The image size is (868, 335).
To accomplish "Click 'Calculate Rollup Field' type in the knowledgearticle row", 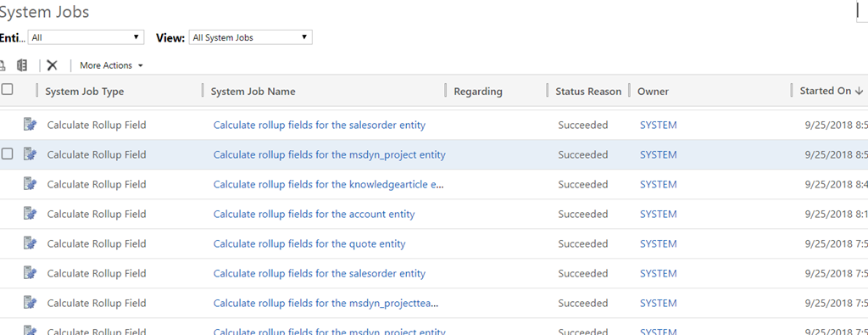I will click(97, 184).
